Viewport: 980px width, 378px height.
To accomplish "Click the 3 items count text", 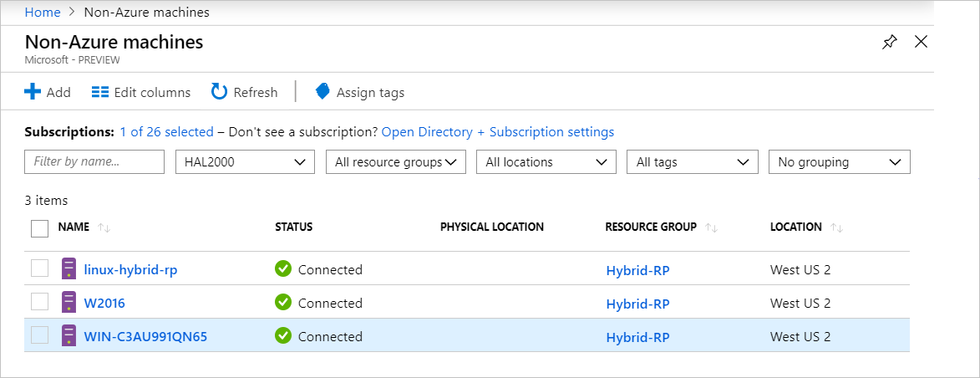I will (46, 200).
